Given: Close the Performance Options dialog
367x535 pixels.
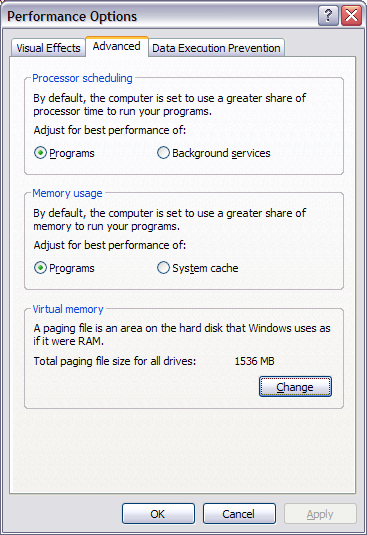Looking at the screenshot, I should click(351, 16).
